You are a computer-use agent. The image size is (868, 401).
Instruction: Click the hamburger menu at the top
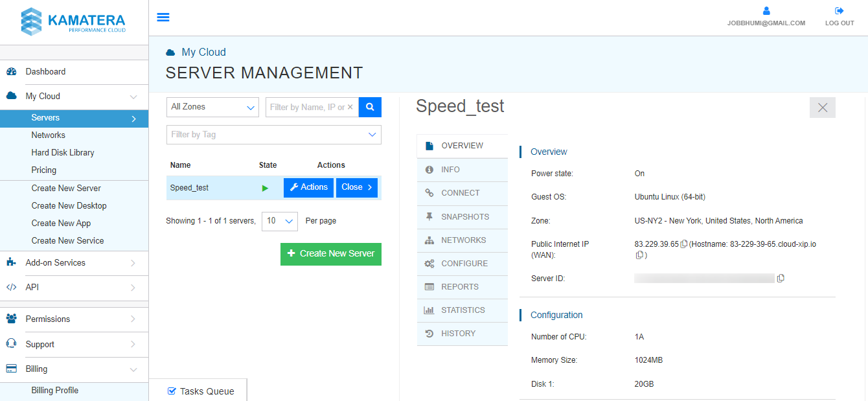(163, 17)
